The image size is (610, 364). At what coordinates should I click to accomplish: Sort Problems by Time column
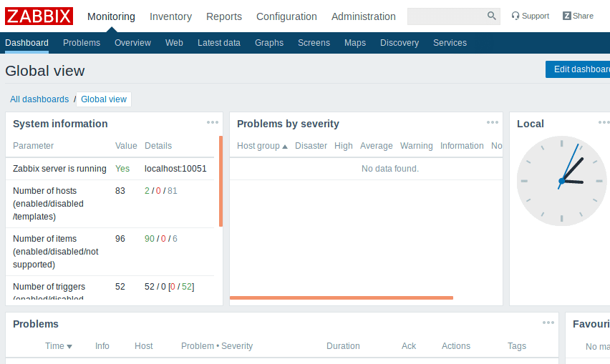[x=58, y=346]
